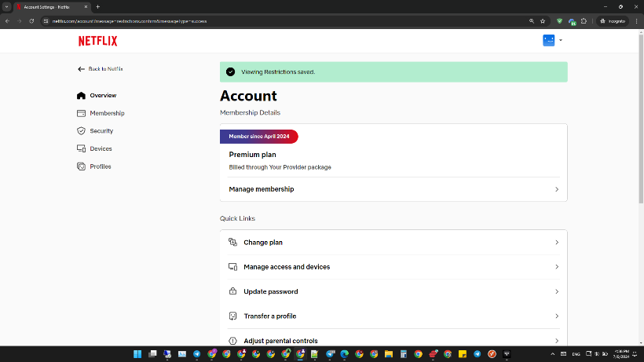Open the profile avatar menu

[x=552, y=40]
